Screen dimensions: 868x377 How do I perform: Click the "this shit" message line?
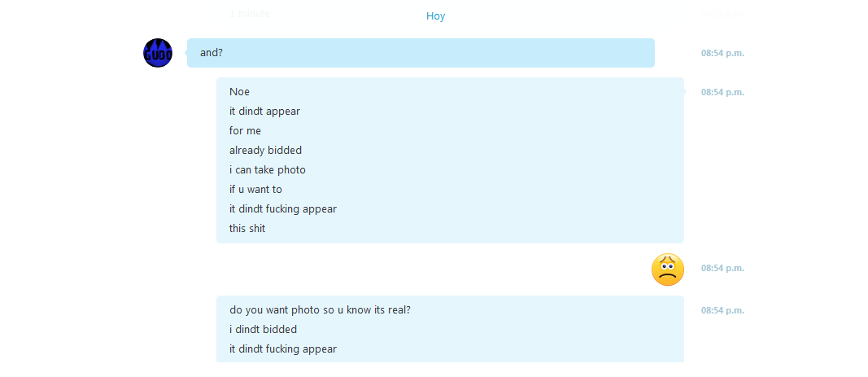[x=246, y=228]
